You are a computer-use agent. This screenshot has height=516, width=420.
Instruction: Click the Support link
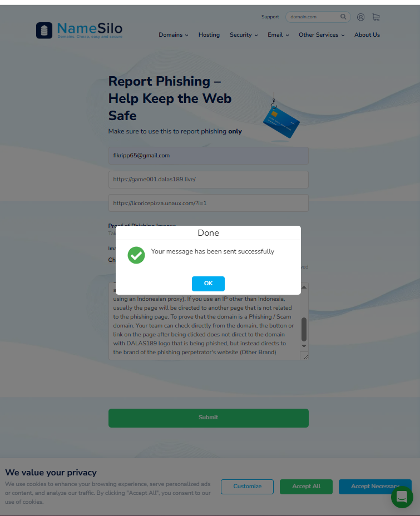(270, 17)
